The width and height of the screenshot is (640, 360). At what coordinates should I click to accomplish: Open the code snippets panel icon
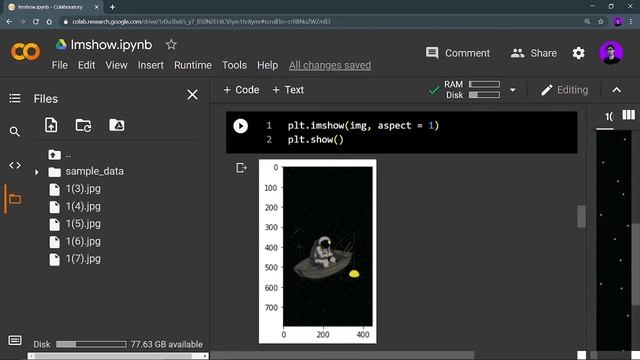[x=15, y=165]
